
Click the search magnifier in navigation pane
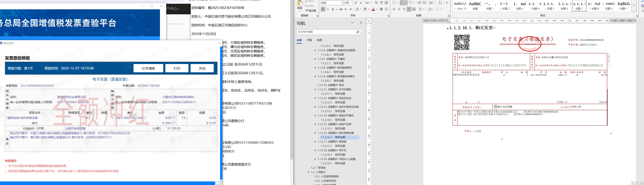click(358, 32)
